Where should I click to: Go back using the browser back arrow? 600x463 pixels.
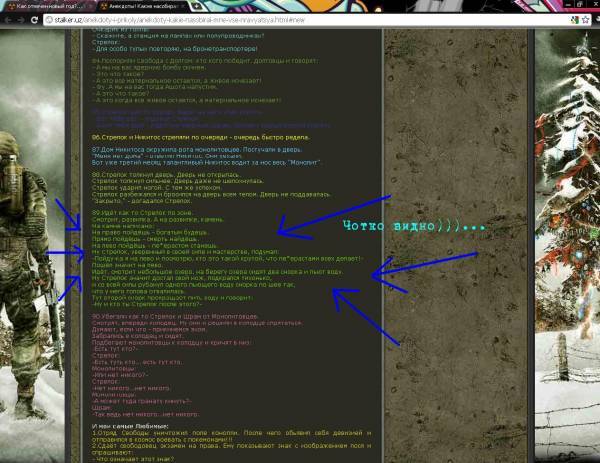pyautogui.click(x=9, y=21)
